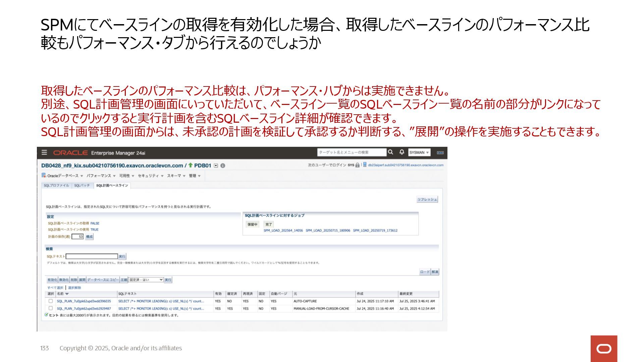Click 実行 beside the action dropdown
Viewport: 644px width, 362px height.
[168, 280]
